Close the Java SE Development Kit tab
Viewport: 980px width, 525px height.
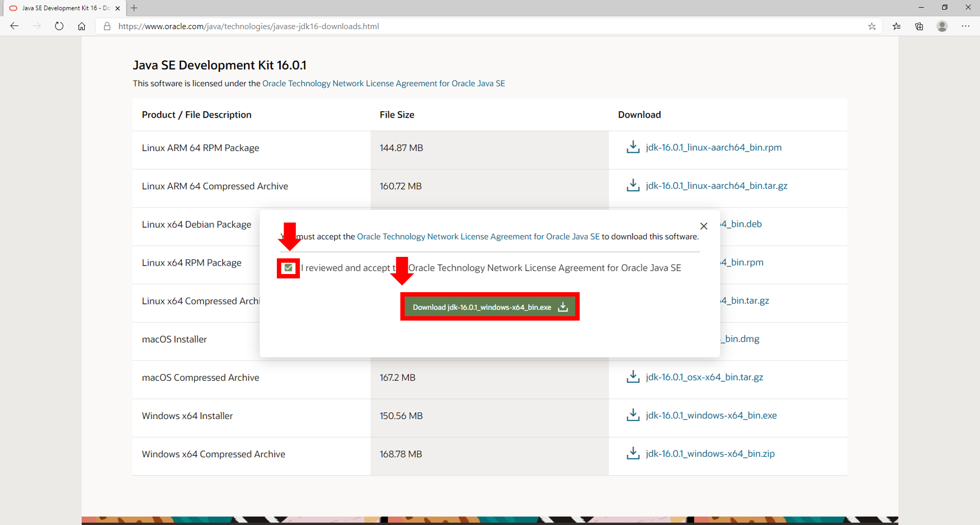pyautogui.click(x=118, y=8)
